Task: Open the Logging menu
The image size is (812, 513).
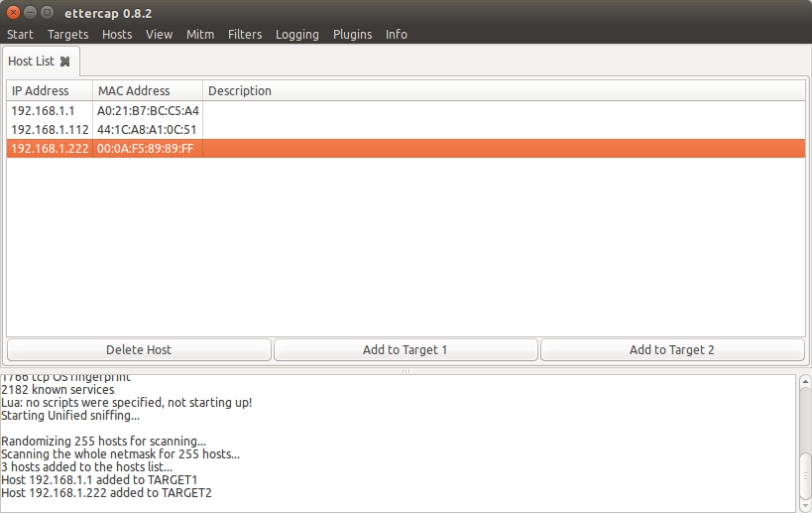Action: click(297, 34)
